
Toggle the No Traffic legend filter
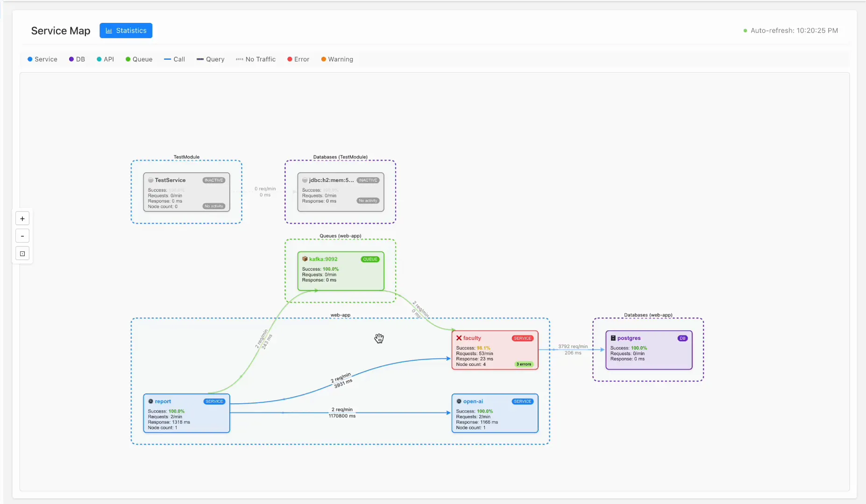click(256, 59)
